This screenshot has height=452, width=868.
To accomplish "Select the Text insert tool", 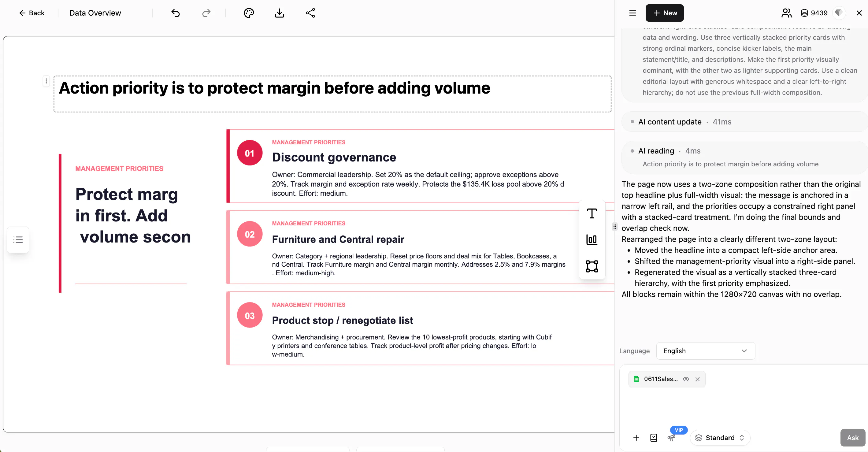I will tap(592, 213).
